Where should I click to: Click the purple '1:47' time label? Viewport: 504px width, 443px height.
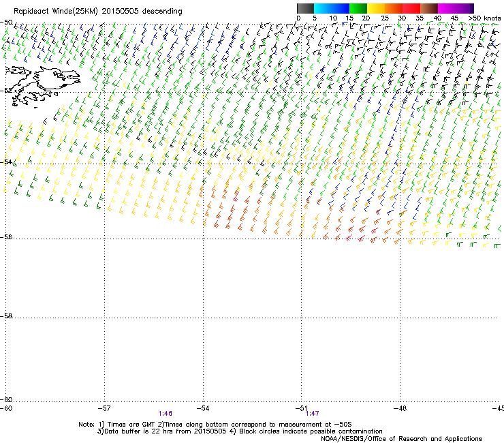312,414
